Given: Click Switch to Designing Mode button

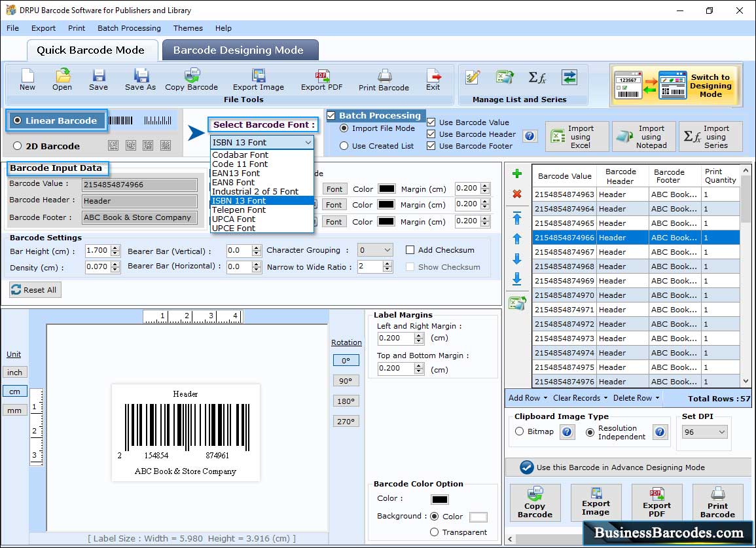Looking at the screenshot, I should click(675, 86).
